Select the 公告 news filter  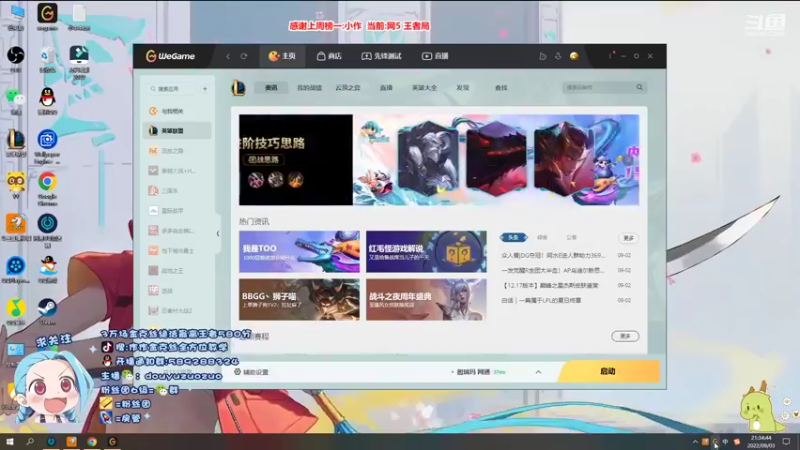coord(571,237)
